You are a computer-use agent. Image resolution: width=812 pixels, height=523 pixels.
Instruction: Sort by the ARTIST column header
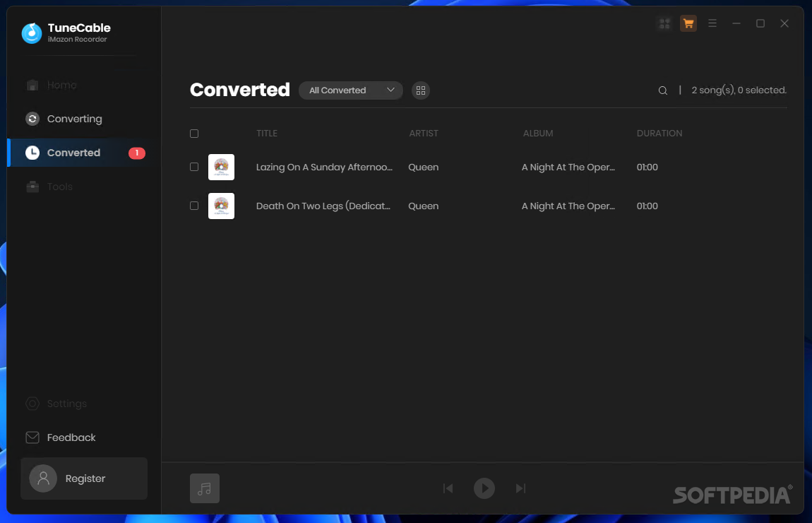coord(424,133)
